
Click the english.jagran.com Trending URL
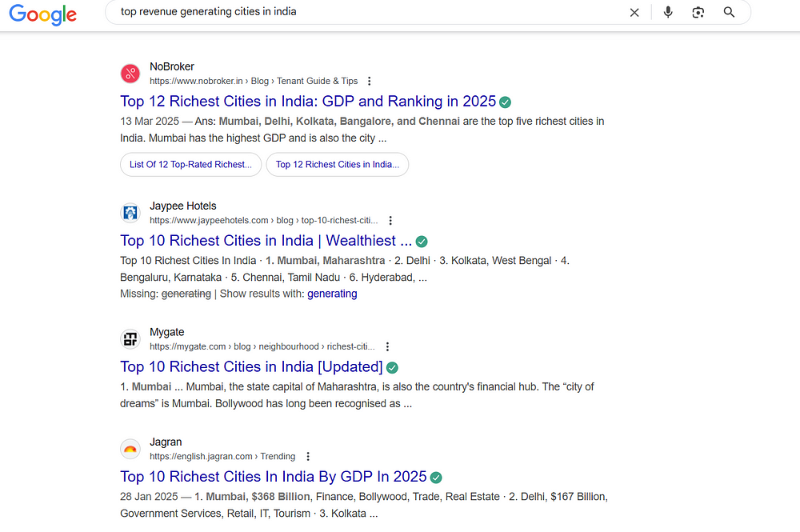pyautogui.click(x=222, y=457)
